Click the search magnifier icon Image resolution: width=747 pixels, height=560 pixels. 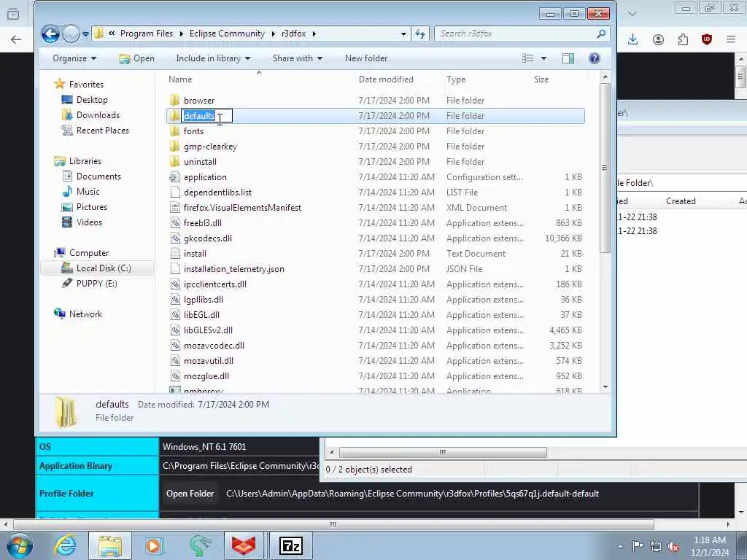[601, 34]
